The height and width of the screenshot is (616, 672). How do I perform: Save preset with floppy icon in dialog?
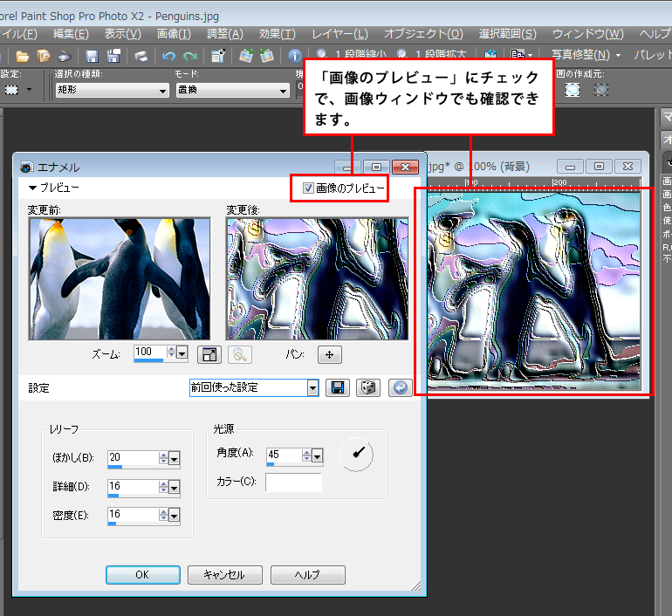click(338, 387)
